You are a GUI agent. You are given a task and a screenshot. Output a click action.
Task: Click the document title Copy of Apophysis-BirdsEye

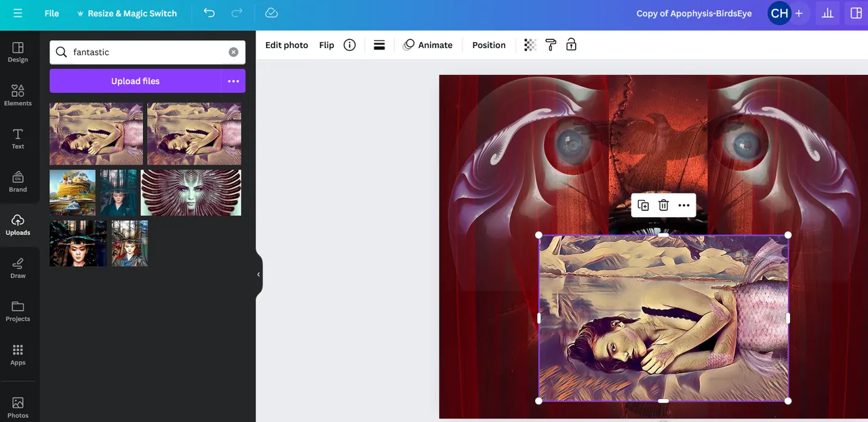pyautogui.click(x=694, y=14)
